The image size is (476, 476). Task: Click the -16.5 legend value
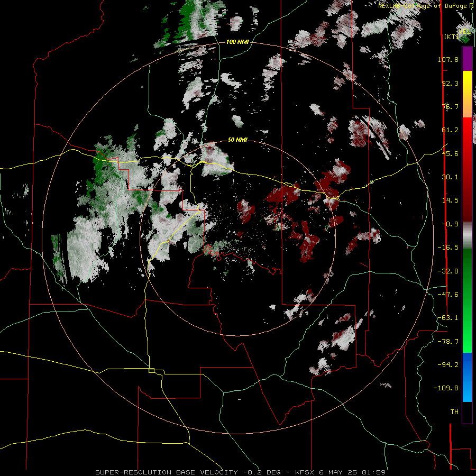click(448, 248)
